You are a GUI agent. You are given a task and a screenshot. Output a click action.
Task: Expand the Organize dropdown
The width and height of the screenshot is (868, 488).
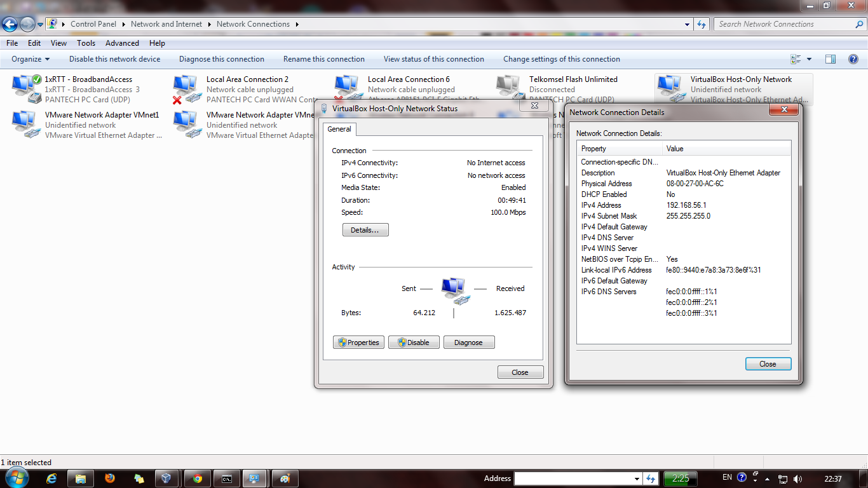(31, 59)
